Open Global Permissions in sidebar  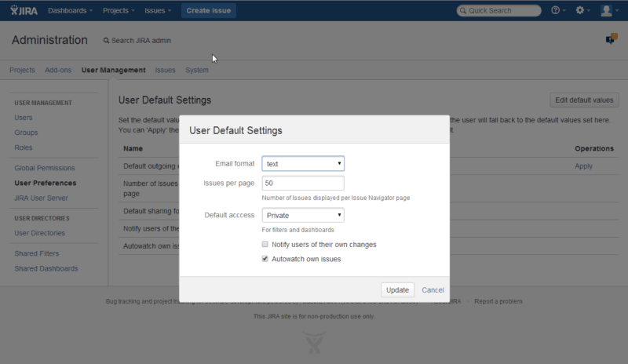[x=45, y=168]
